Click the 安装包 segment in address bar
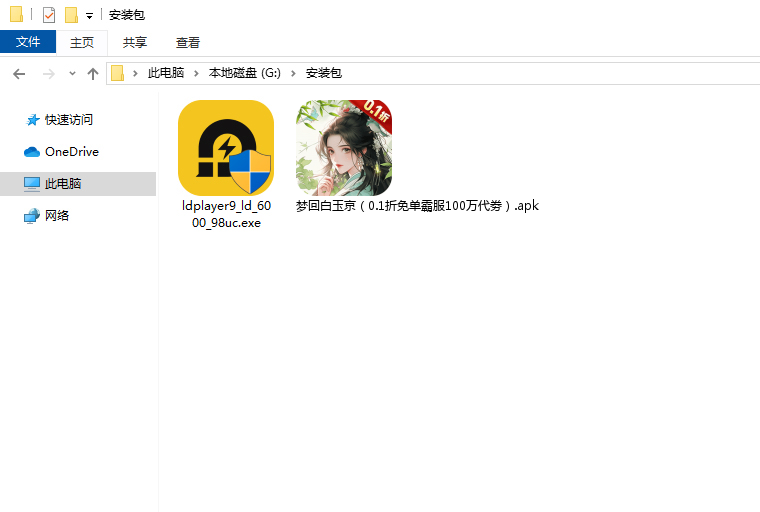Image resolution: width=760 pixels, height=512 pixels. (323, 73)
